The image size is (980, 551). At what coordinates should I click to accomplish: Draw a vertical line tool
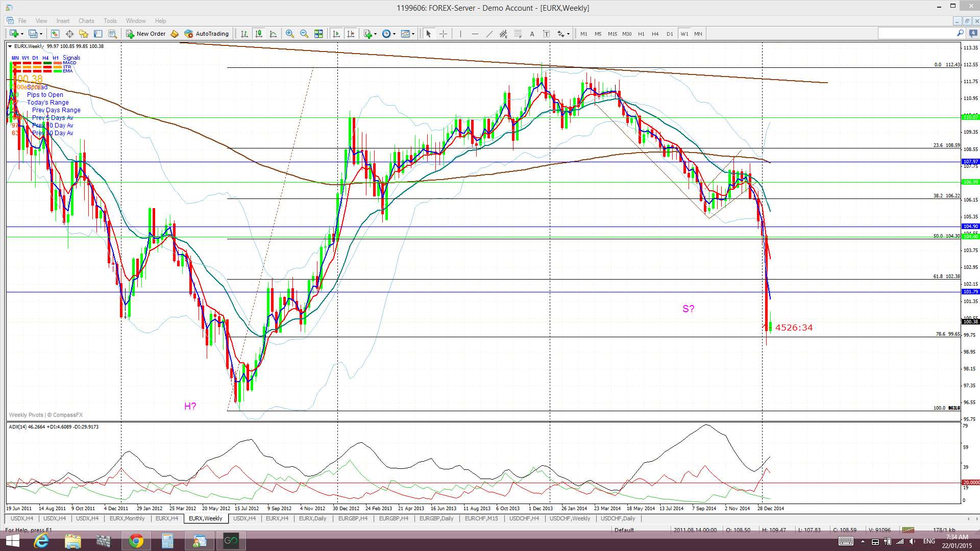coord(460,34)
